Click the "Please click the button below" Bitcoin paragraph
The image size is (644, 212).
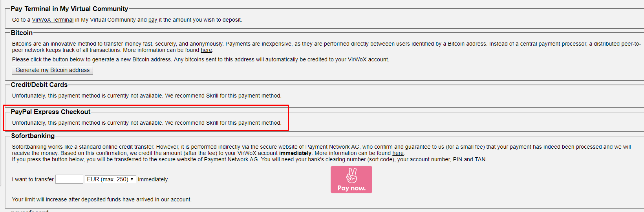[200, 59]
